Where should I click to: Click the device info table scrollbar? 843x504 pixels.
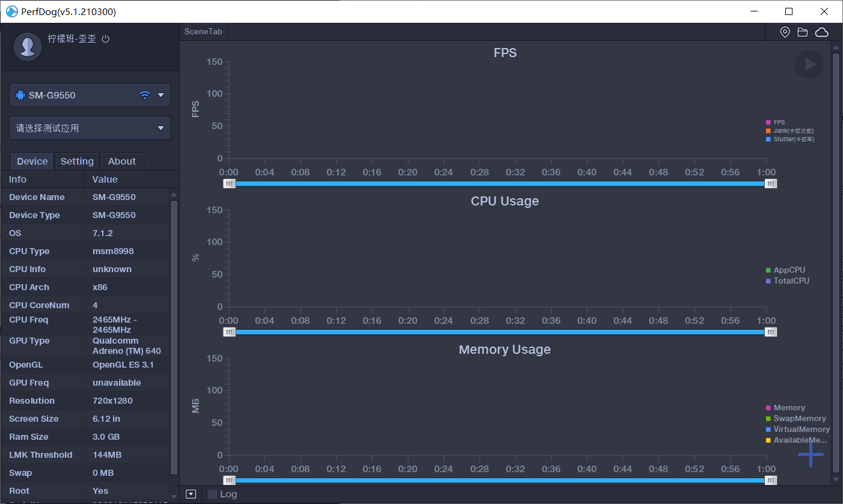point(174,336)
